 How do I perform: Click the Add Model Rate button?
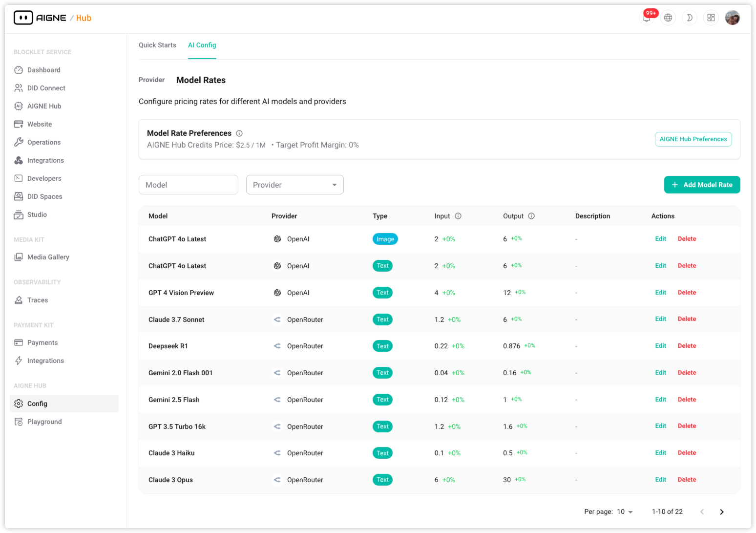[702, 185]
